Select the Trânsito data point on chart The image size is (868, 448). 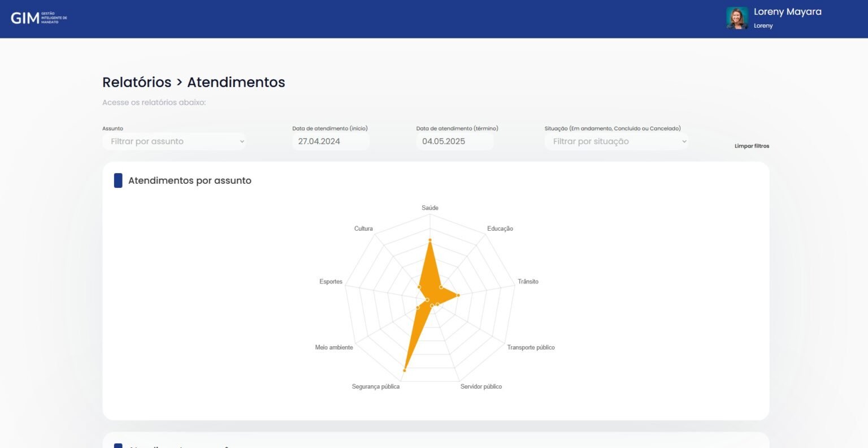pos(458,295)
